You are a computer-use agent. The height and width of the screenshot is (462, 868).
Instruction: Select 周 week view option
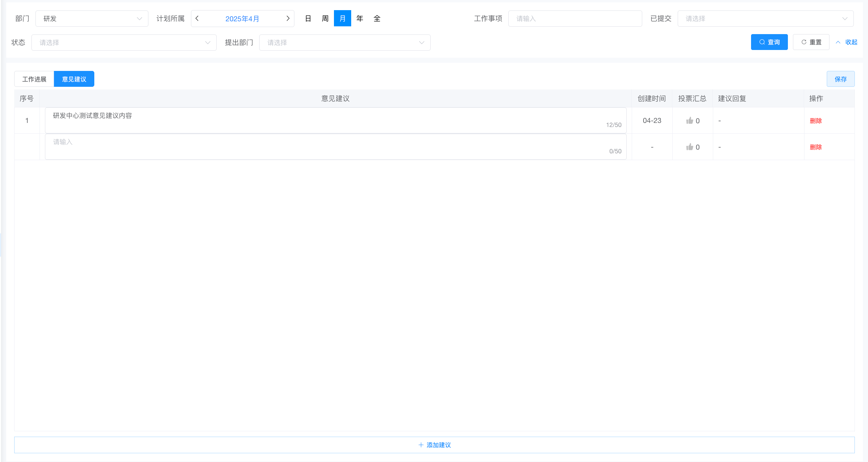click(x=325, y=19)
